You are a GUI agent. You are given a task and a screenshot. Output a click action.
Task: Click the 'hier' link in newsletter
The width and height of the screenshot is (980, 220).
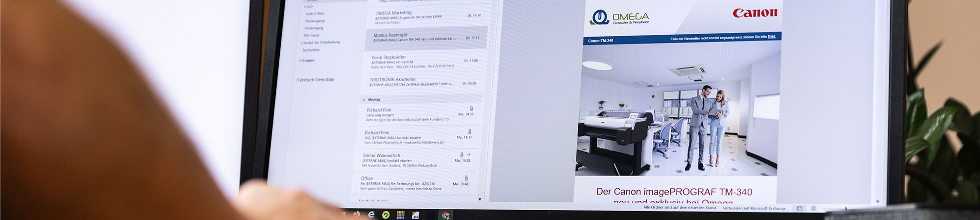pyautogui.click(x=772, y=37)
